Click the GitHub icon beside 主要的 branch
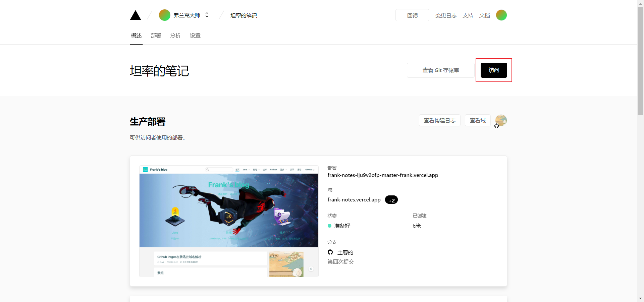 tap(330, 252)
